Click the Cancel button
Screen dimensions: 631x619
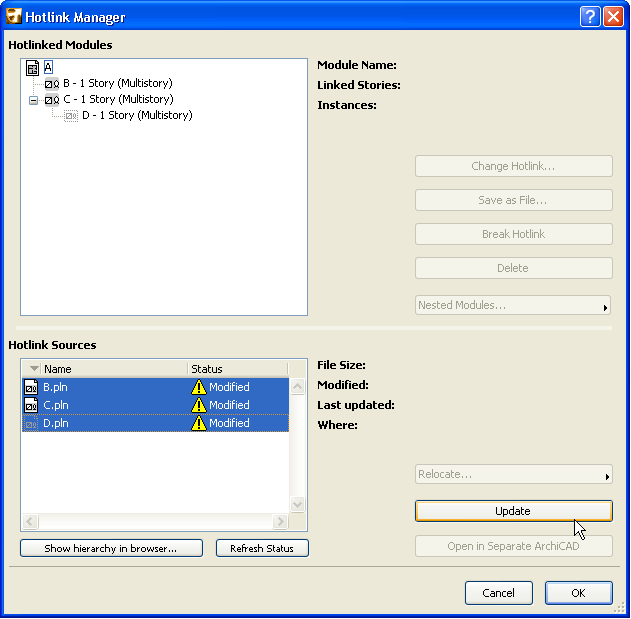[499, 594]
